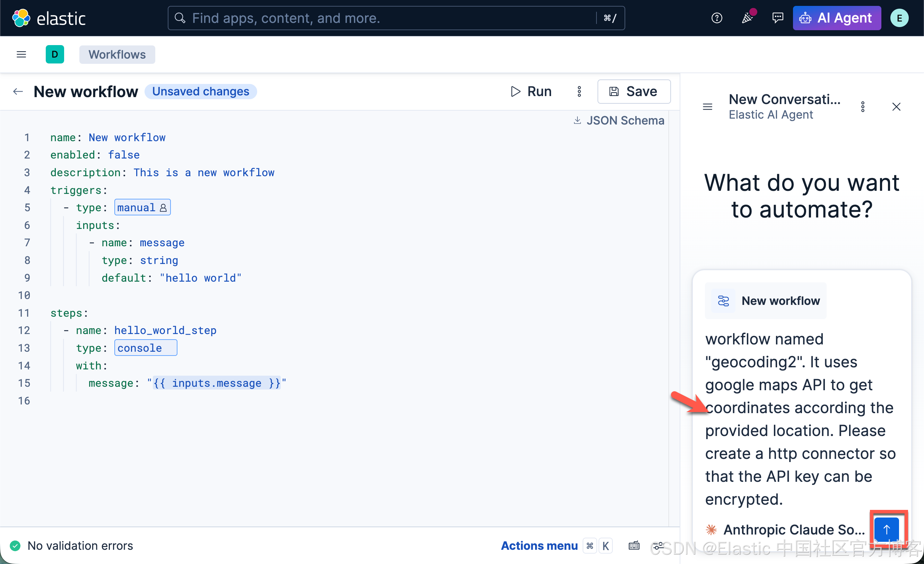Click the steps: line in editor
This screenshot has height=564, width=924.
69,313
